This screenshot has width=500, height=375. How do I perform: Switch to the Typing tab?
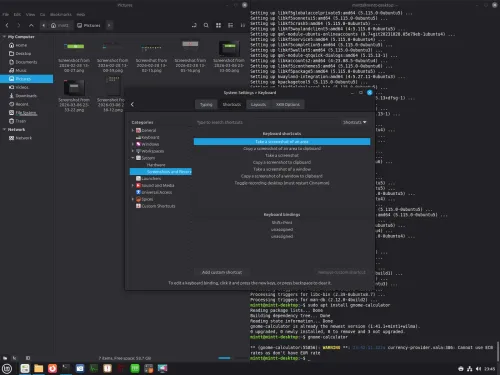pos(206,105)
